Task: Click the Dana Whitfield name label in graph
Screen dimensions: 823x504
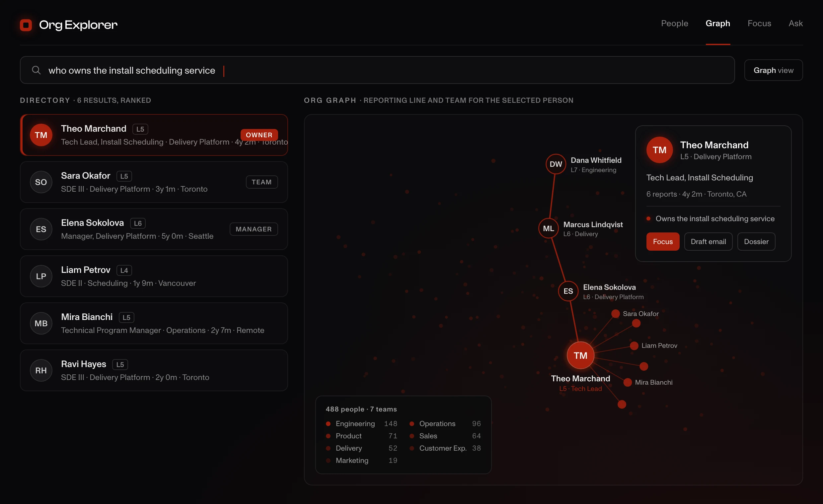Action: click(596, 160)
